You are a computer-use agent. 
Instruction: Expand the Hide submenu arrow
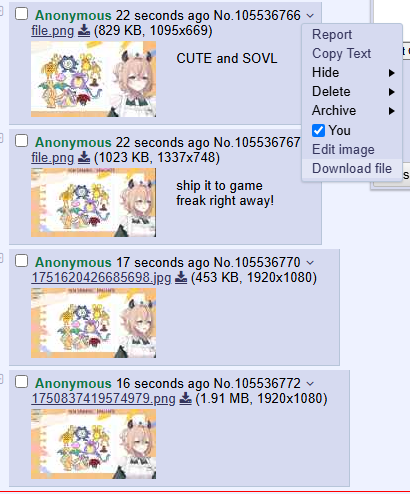392,73
